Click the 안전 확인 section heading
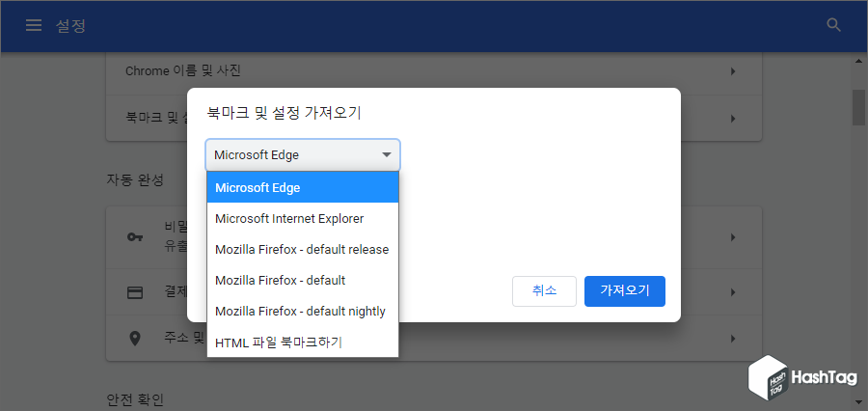The width and height of the screenshot is (868, 411). [135, 398]
